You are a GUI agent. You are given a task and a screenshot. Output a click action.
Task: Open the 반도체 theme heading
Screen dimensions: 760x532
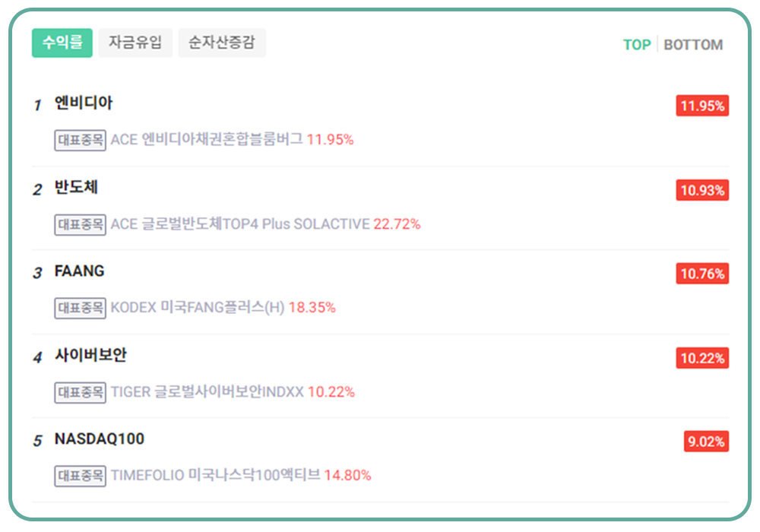point(76,187)
